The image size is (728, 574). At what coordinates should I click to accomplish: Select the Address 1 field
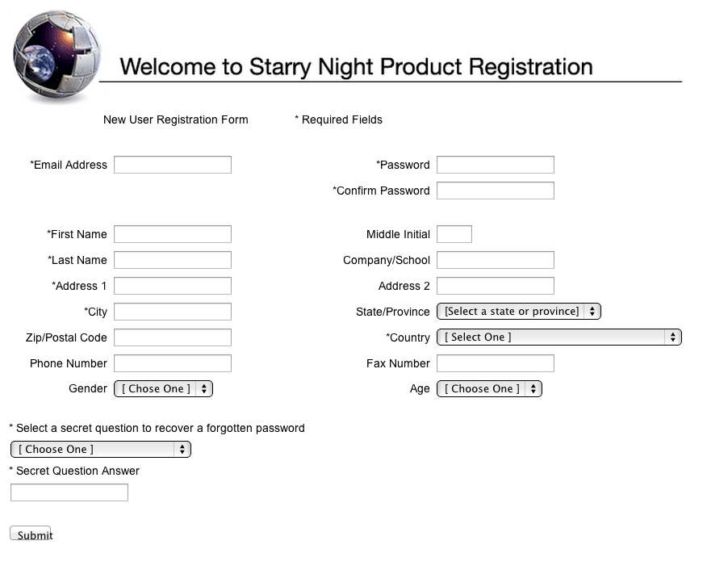tap(173, 286)
